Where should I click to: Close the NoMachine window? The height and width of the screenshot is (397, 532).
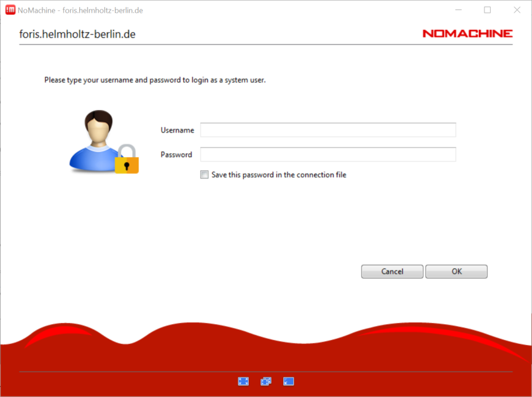[516, 10]
